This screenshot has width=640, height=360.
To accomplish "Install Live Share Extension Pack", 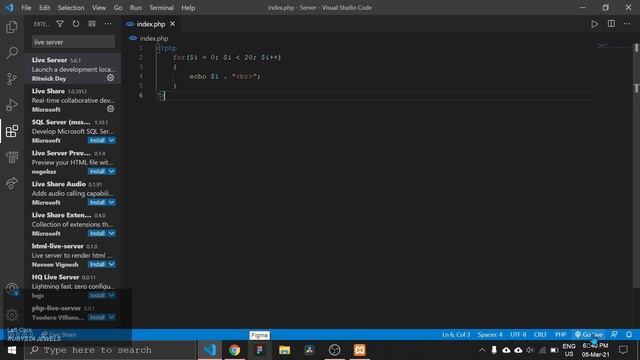I will (x=97, y=233).
